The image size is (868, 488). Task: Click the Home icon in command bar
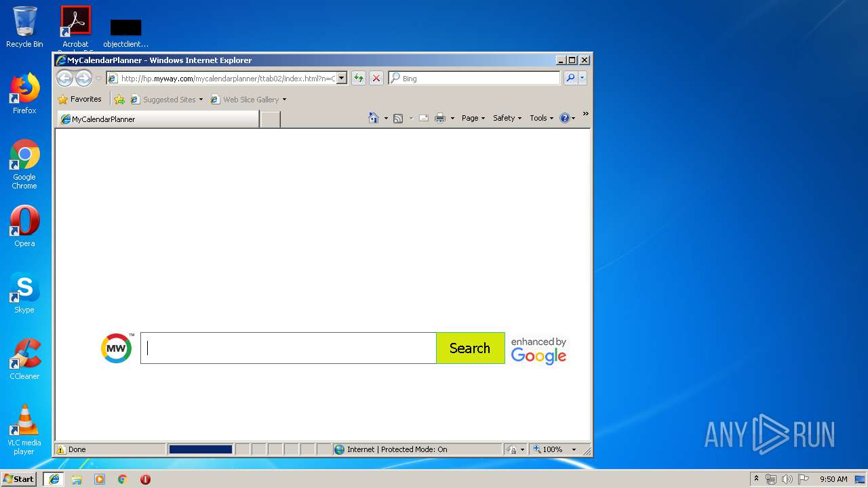point(374,118)
